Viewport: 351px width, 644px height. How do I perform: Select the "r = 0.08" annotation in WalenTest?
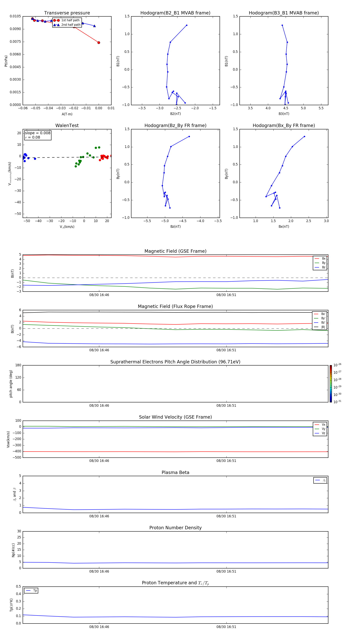33,137
